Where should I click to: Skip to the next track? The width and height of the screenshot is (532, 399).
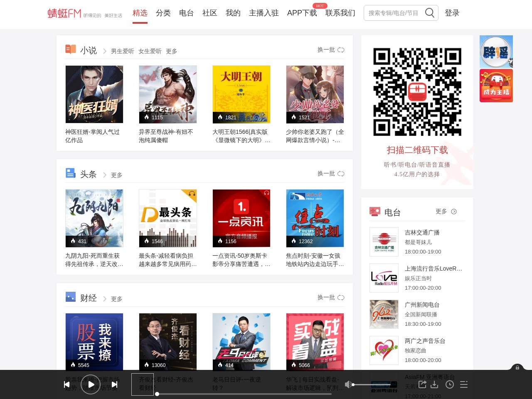coord(114,384)
